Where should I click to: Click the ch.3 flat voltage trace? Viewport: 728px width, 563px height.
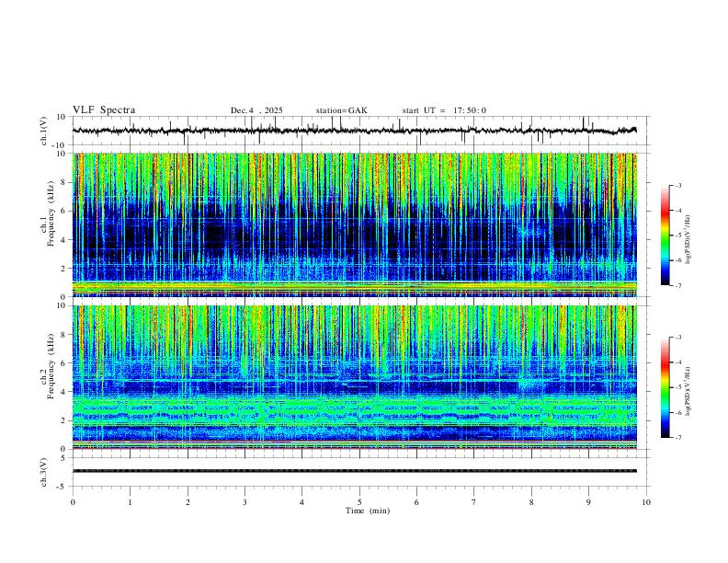pos(354,471)
